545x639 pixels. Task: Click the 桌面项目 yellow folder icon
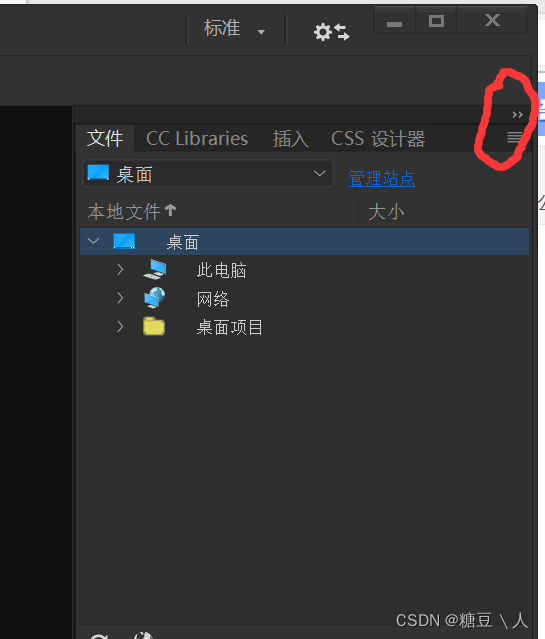154,326
